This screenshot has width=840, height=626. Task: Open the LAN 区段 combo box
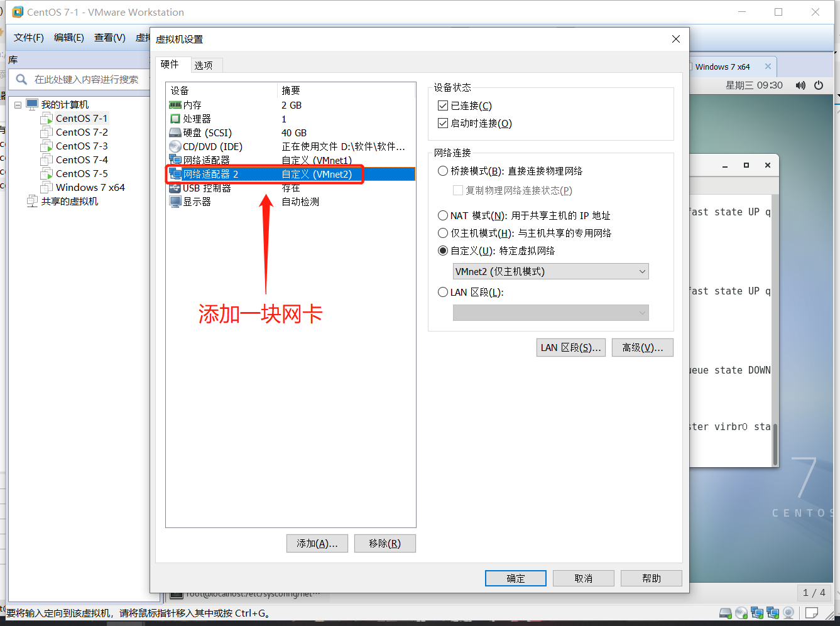(550, 313)
